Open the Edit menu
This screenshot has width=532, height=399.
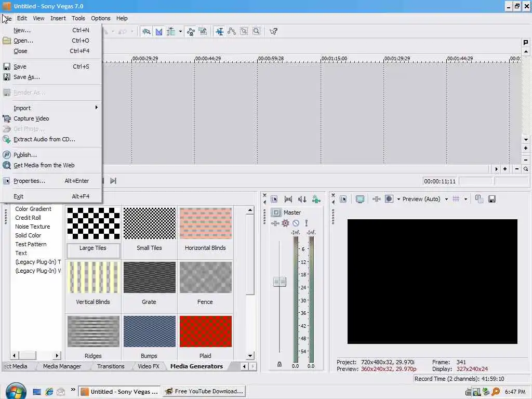pos(22,18)
